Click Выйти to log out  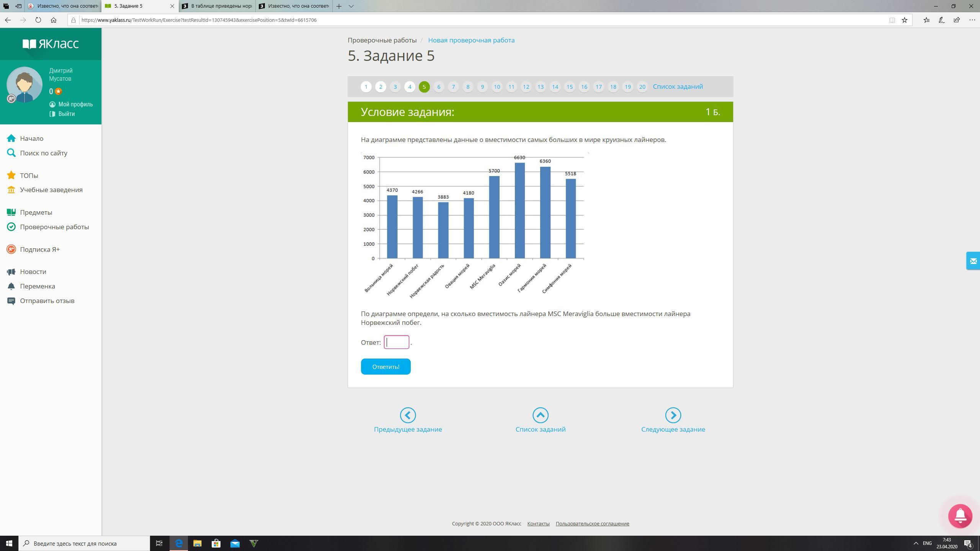(67, 114)
